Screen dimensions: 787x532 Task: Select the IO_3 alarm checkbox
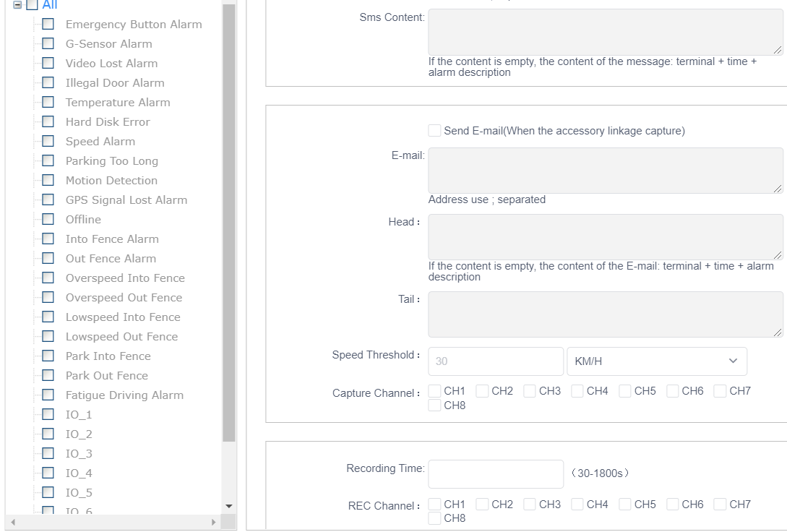pyautogui.click(x=48, y=453)
